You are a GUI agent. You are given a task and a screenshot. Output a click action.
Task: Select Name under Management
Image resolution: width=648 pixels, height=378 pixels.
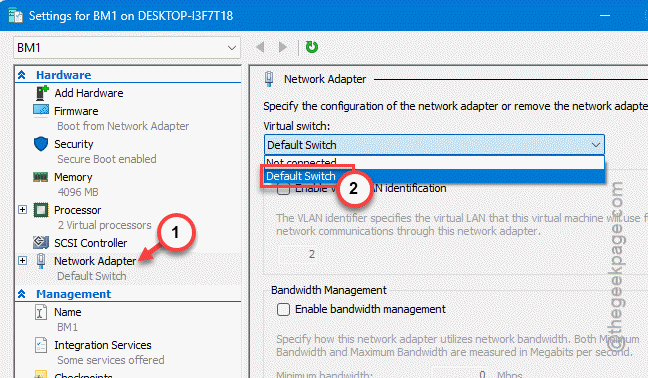(x=67, y=312)
